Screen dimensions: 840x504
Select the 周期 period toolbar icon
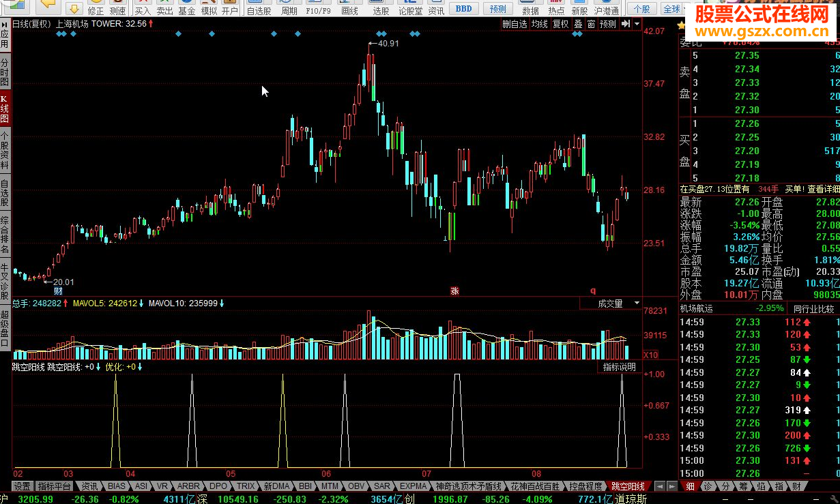click(x=289, y=8)
